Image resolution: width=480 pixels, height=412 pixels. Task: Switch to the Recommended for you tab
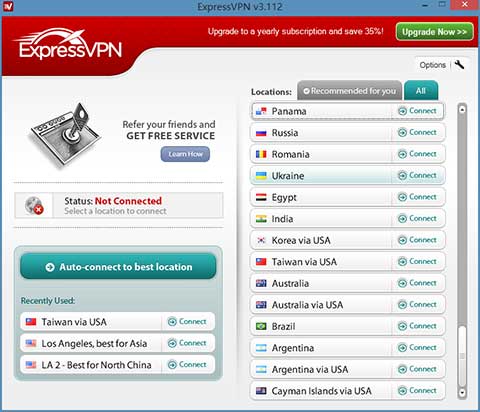(350, 91)
